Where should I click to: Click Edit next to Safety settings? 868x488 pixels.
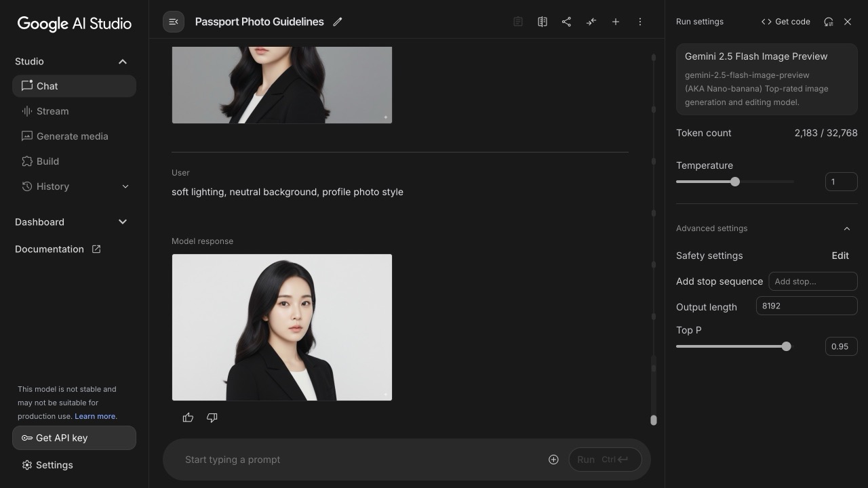[840, 256]
